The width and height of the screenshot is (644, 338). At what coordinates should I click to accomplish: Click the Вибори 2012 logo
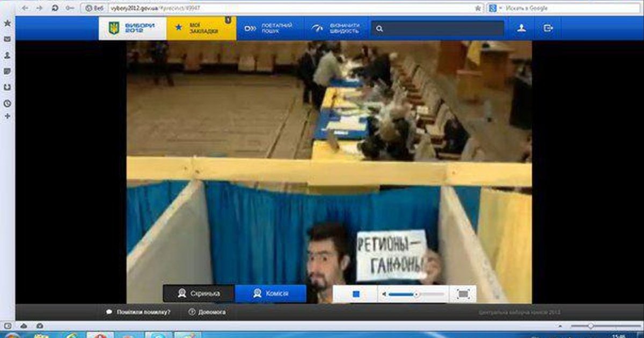tap(132, 28)
